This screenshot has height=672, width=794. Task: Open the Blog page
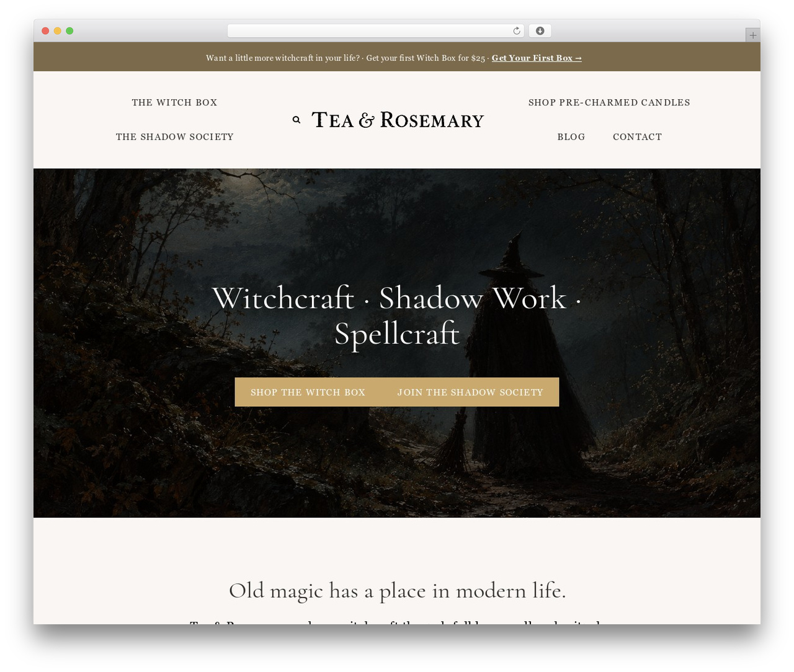point(571,136)
